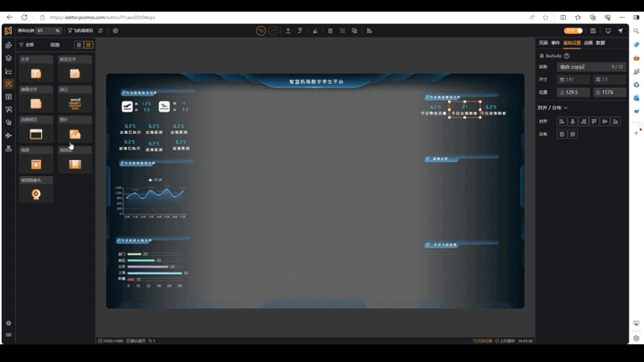Click the send paper-plane publish icon at top right

[x=620, y=30]
